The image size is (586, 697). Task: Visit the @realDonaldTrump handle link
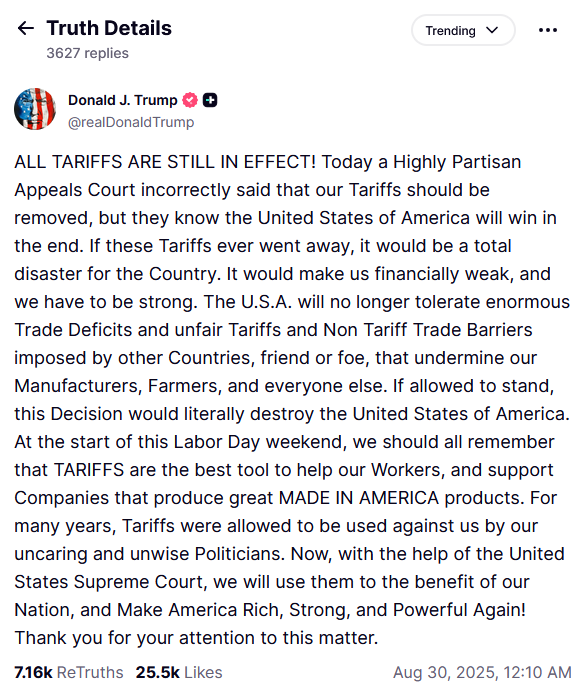point(131,122)
